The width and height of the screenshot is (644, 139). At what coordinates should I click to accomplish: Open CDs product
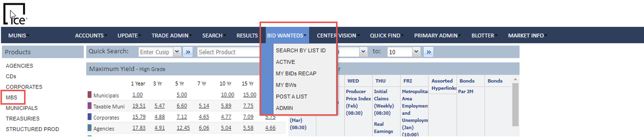[11, 77]
